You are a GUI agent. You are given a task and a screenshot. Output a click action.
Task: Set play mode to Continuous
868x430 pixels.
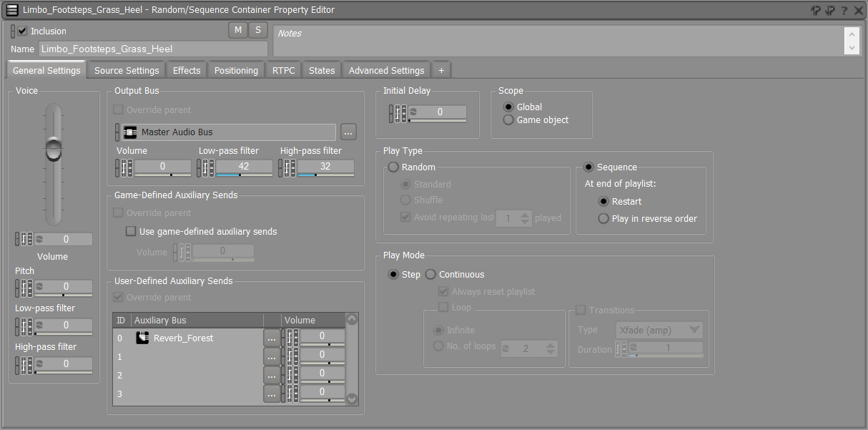(x=430, y=274)
